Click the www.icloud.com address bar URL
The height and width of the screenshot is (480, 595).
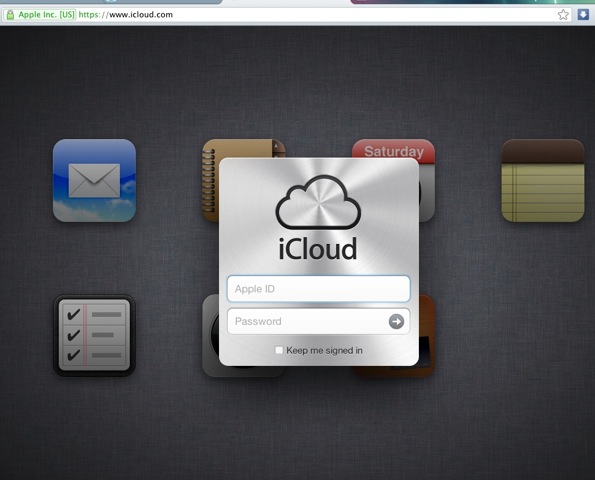coord(126,15)
